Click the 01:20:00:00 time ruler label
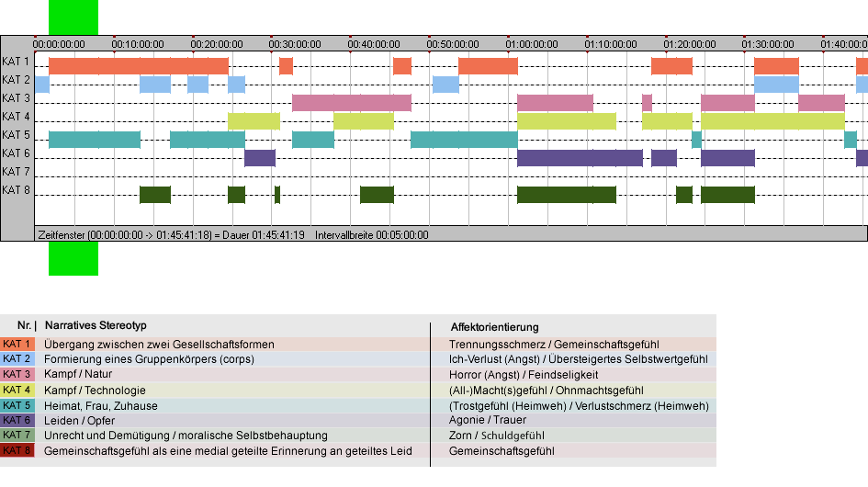Screen dimensions: 868x487 coord(690,44)
